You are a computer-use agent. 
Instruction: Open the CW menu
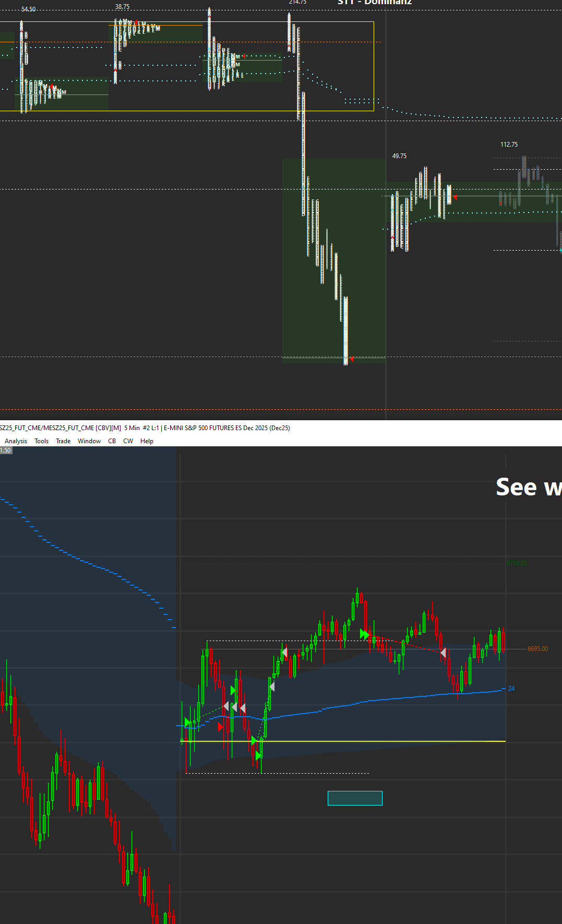pyautogui.click(x=128, y=441)
